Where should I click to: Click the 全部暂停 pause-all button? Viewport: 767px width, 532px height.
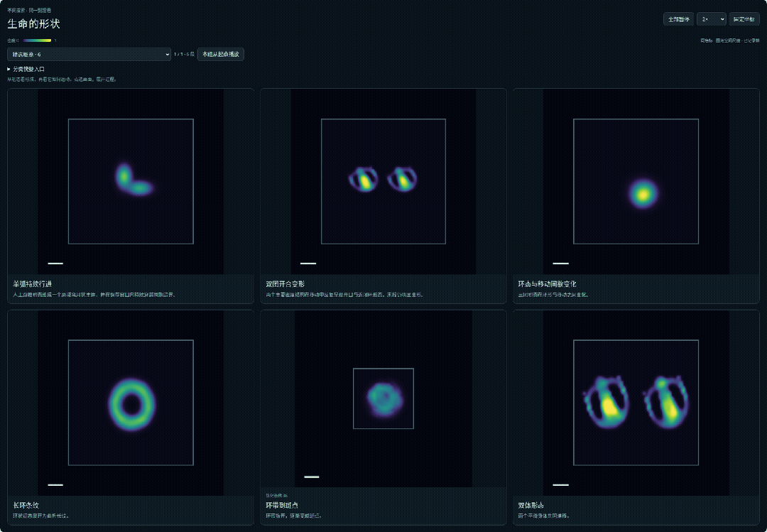tap(678, 19)
